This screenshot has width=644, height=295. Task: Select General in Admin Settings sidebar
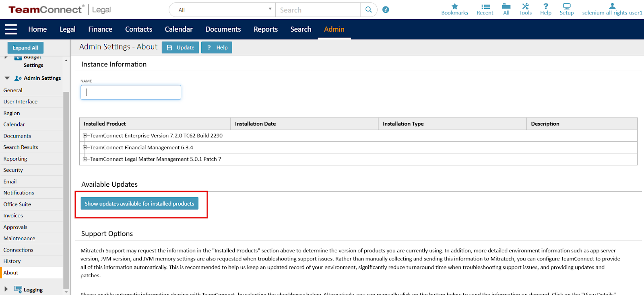click(31, 91)
